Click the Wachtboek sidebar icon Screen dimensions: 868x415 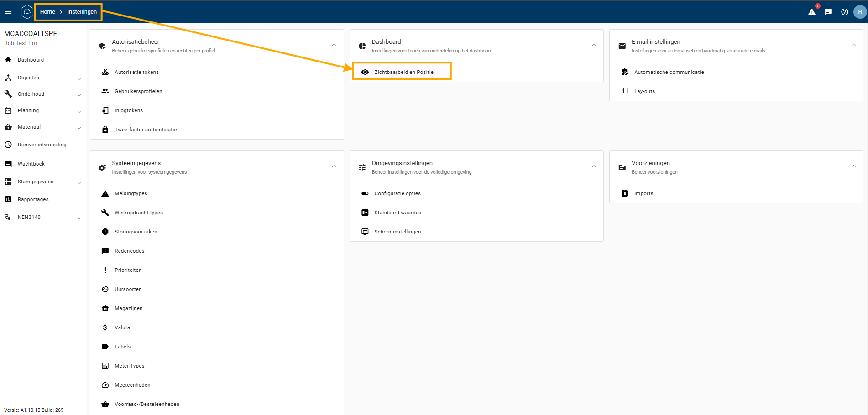tap(8, 164)
